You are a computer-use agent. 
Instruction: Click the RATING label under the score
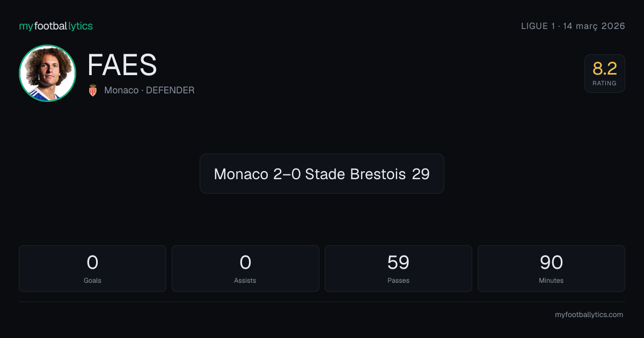pos(605,83)
